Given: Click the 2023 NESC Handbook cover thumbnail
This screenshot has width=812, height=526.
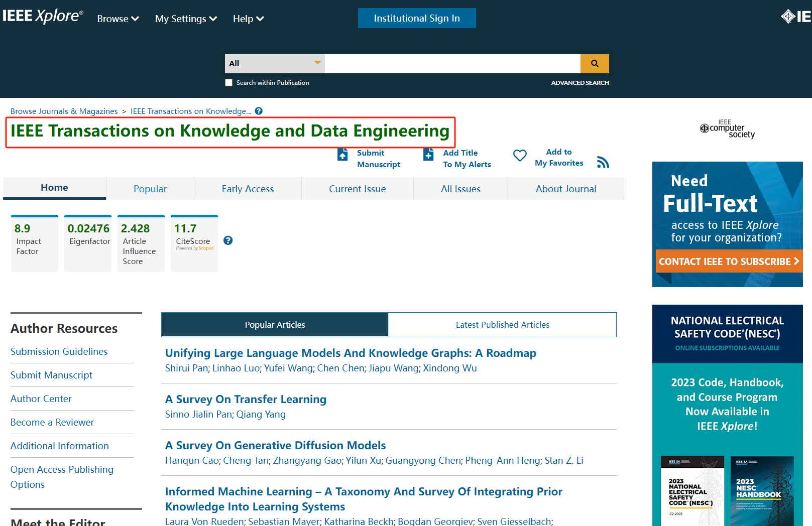Looking at the screenshot, I should 762,491.
